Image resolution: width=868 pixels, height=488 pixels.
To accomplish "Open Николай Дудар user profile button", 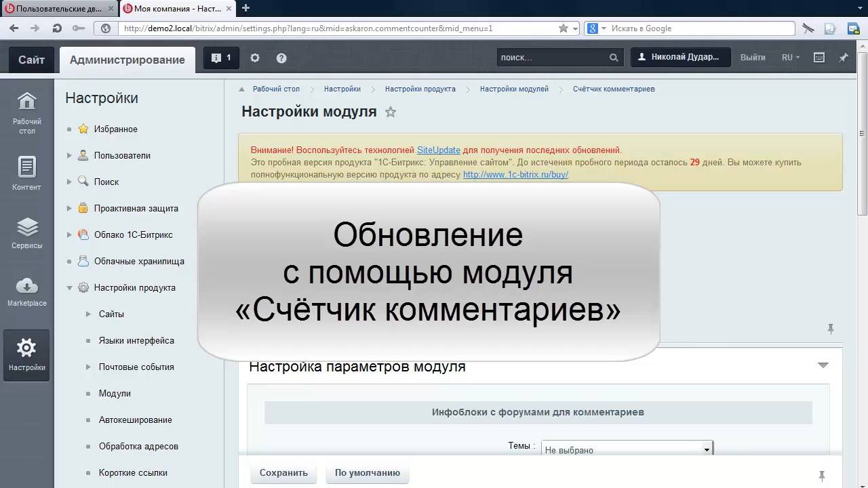I will pos(681,58).
